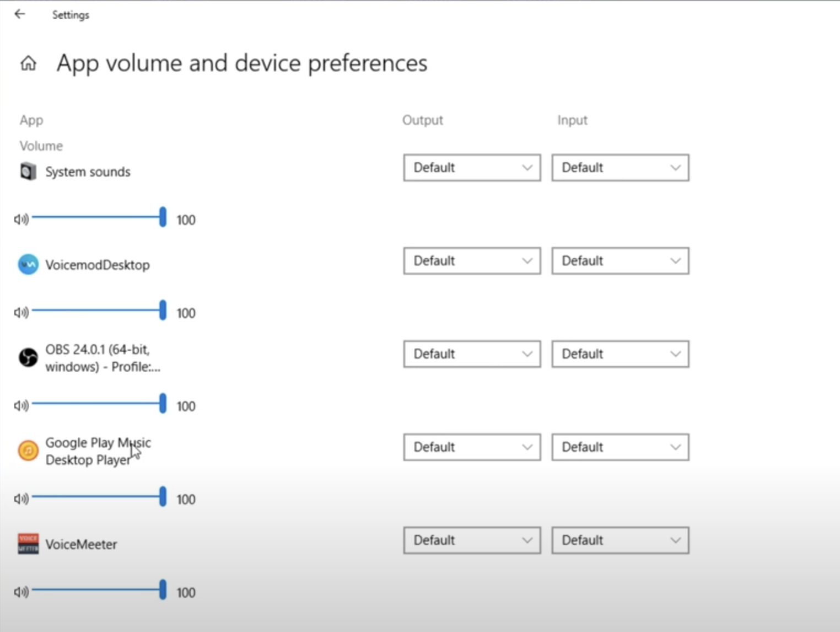The image size is (840, 632).
Task: Mute VoicemodDesktop using its volume icon
Action: pyautogui.click(x=21, y=313)
